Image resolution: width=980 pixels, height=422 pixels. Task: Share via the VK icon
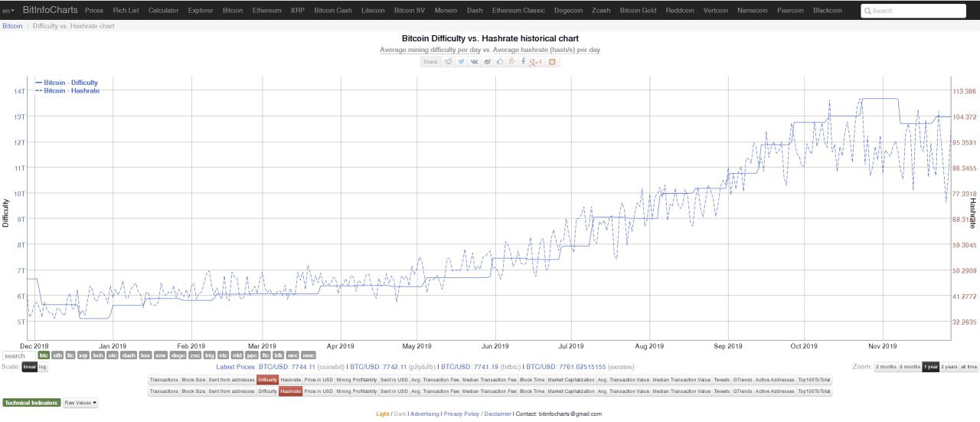pos(475,61)
